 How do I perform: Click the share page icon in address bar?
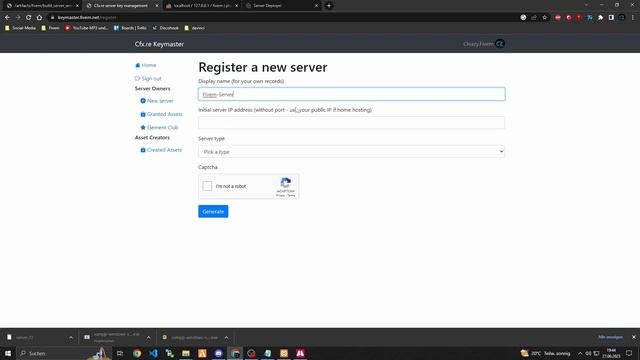pos(534,18)
